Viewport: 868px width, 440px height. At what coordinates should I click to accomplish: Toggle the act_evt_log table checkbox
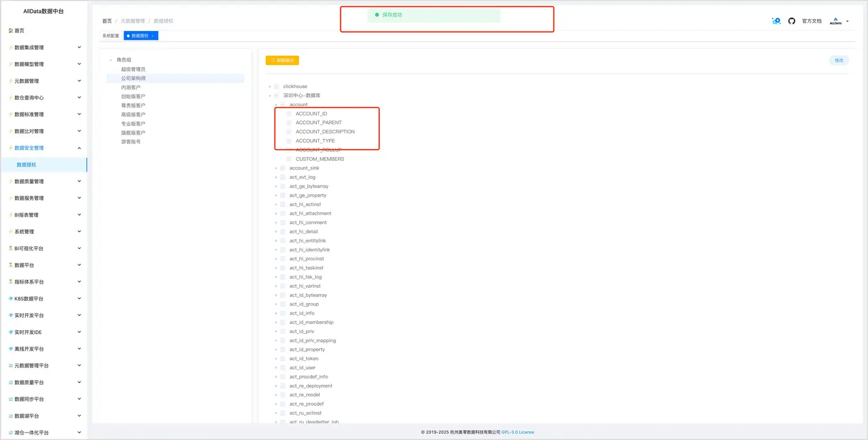[283, 177]
